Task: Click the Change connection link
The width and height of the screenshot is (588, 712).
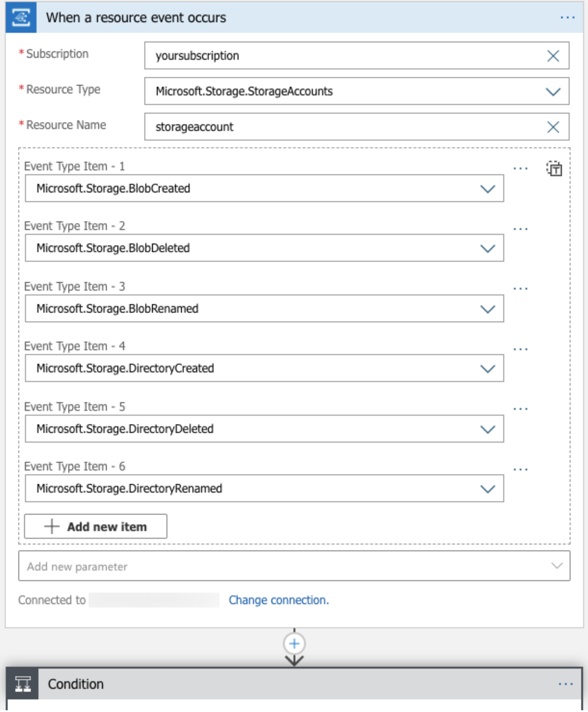Action: 279,600
